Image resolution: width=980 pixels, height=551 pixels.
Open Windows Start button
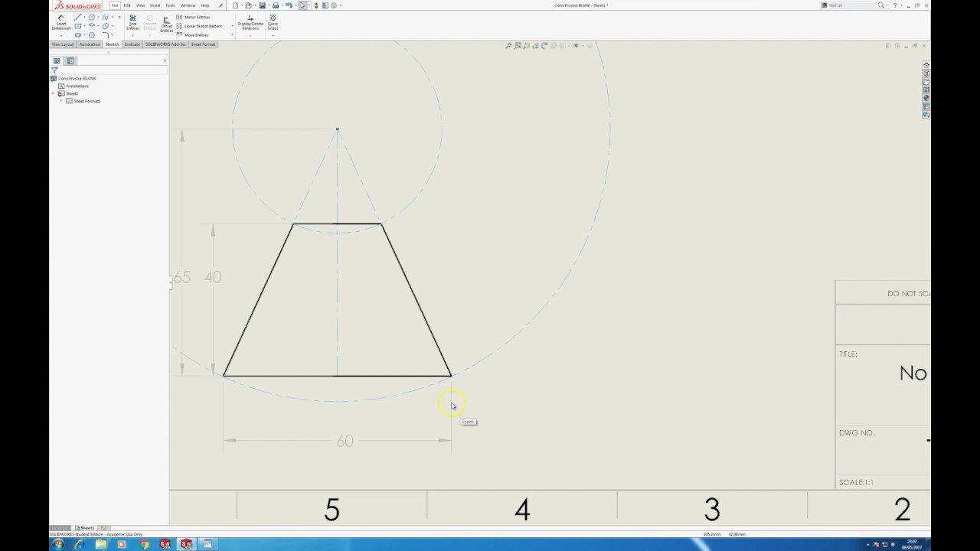57,544
